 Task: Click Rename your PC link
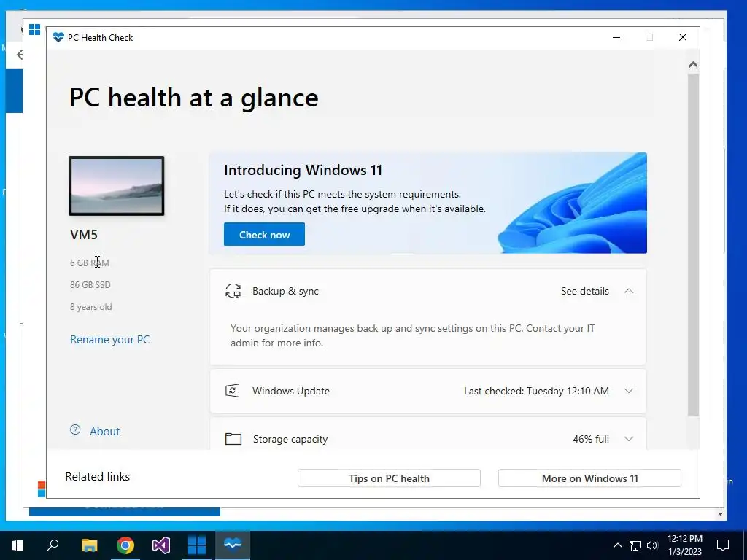click(x=109, y=340)
